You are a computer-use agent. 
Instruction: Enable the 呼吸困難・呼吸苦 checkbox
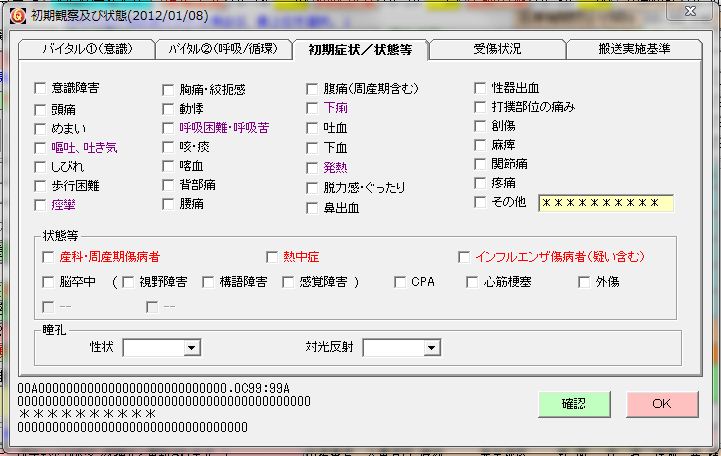169,129
